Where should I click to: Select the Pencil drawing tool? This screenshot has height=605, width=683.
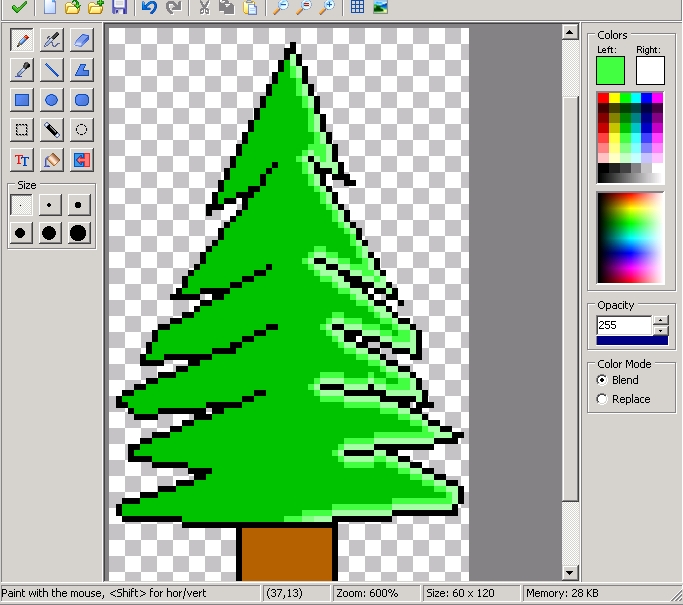coord(21,40)
